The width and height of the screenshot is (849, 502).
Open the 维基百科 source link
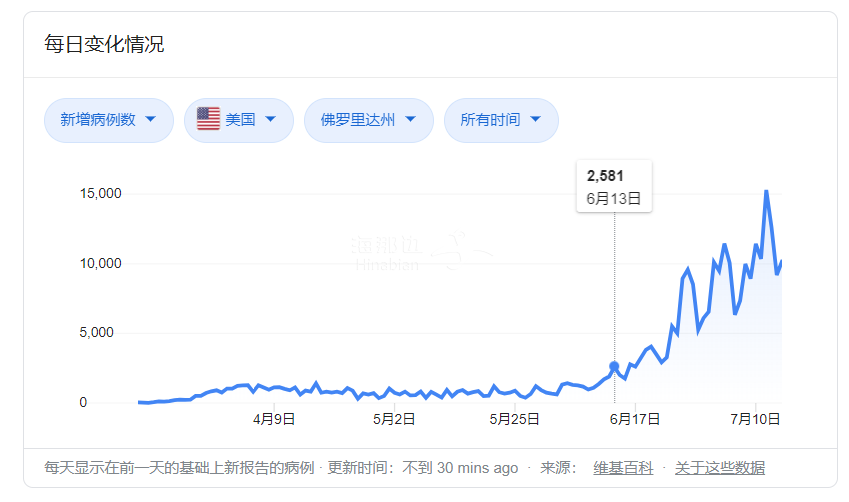[623, 468]
